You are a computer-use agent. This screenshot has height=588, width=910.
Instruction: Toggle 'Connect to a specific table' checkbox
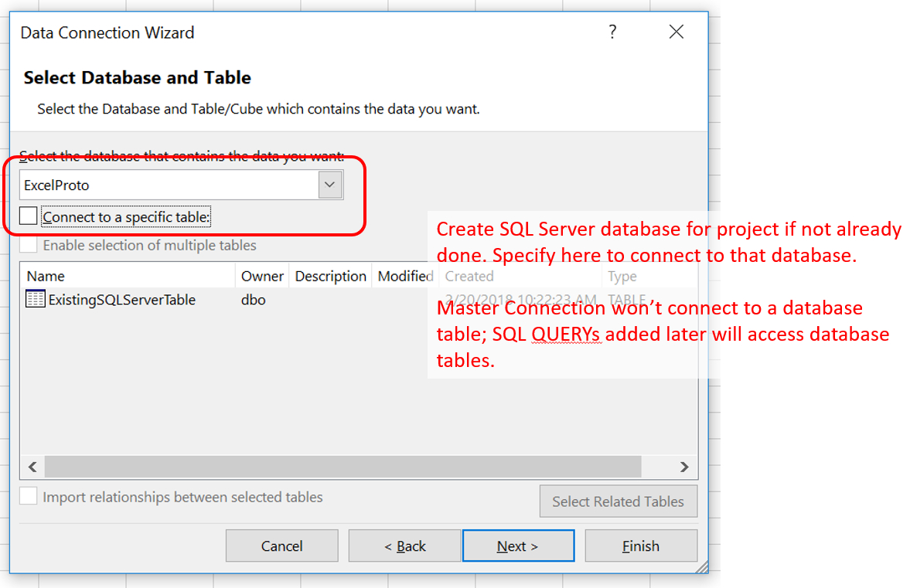click(x=29, y=217)
